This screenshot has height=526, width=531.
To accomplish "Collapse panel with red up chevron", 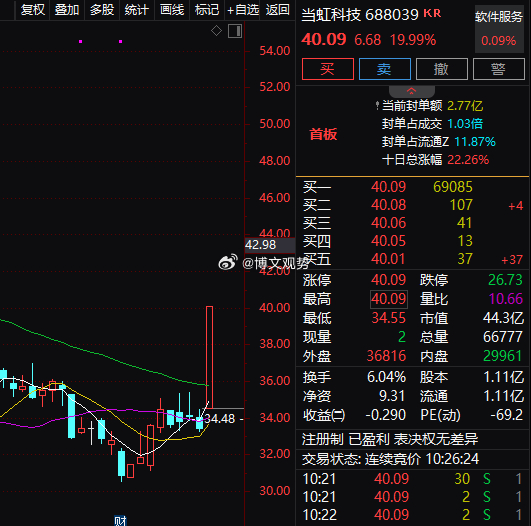I will point(411,91).
